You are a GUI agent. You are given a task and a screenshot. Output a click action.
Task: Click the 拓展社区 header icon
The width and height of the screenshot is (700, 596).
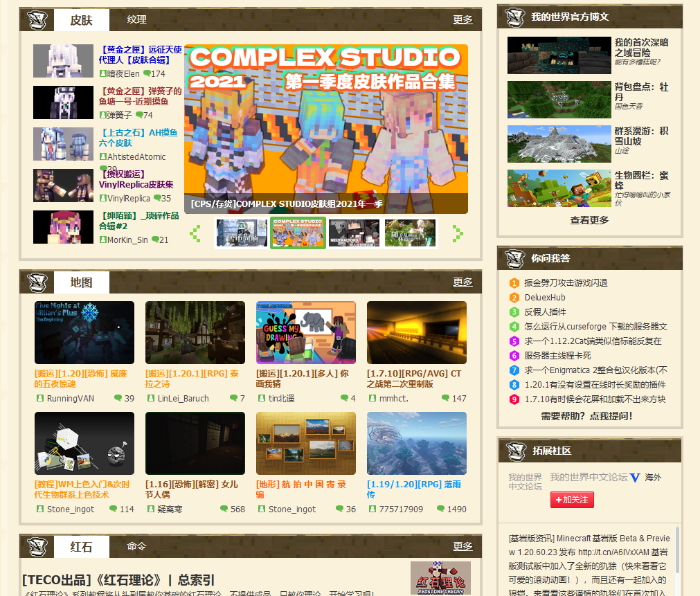point(516,451)
